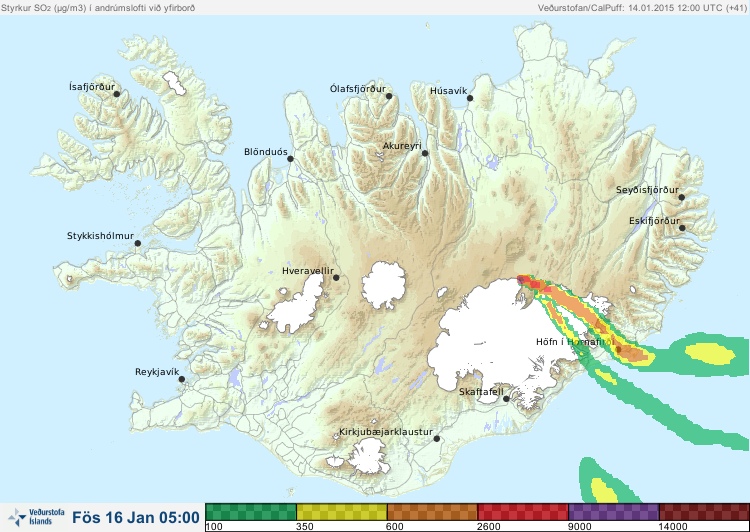
Task: Click the dark red 14000 legend swatch
Action: 704,512
